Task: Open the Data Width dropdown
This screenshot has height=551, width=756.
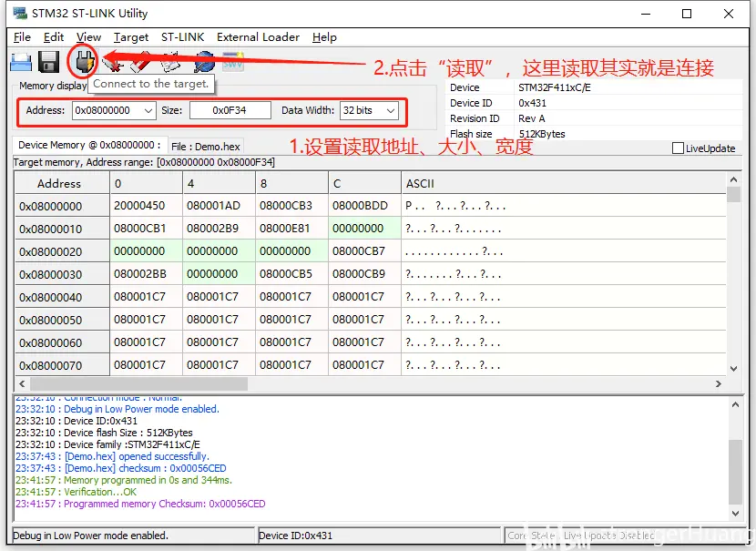Action: [391, 111]
